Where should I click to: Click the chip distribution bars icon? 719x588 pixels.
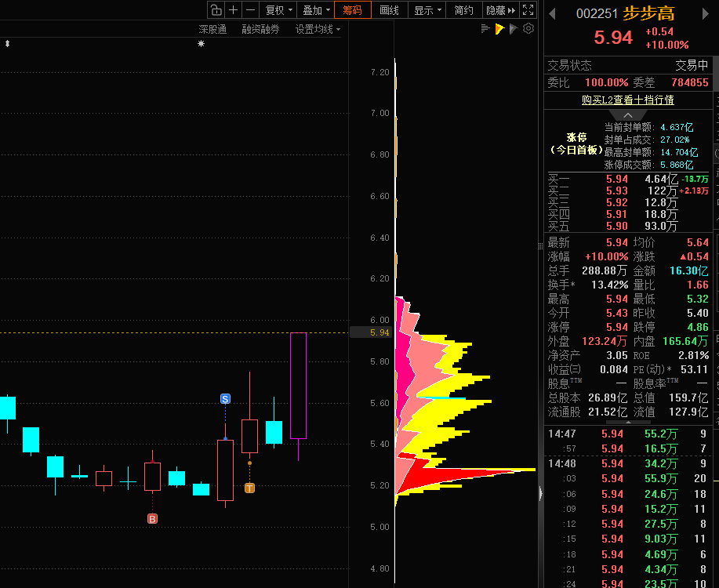[x=485, y=29]
